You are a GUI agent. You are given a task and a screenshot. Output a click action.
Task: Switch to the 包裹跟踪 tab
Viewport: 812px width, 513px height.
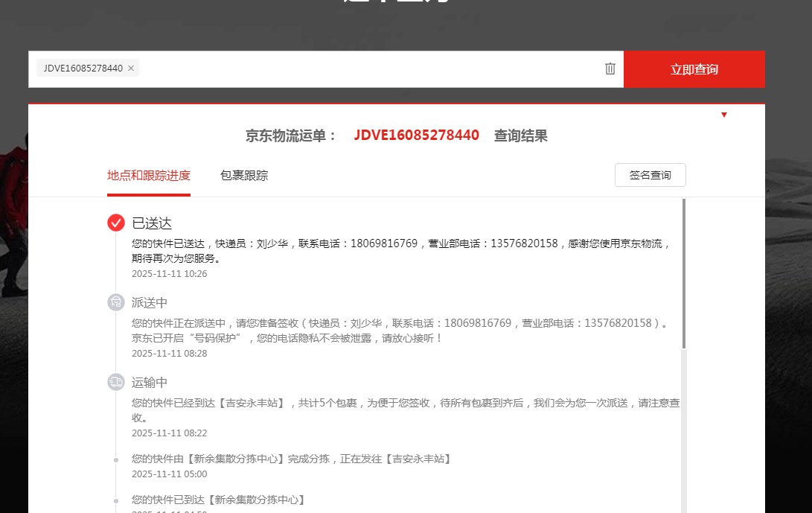[244, 176]
